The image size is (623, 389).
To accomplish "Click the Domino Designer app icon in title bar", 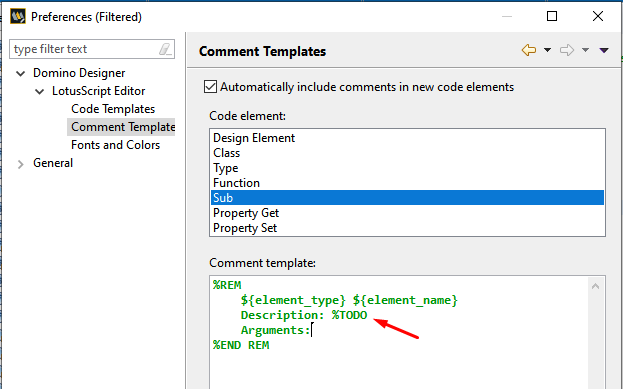I will (x=18, y=17).
